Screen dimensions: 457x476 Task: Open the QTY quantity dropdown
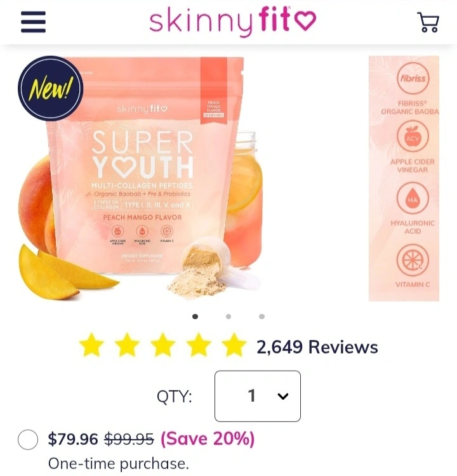point(258,396)
